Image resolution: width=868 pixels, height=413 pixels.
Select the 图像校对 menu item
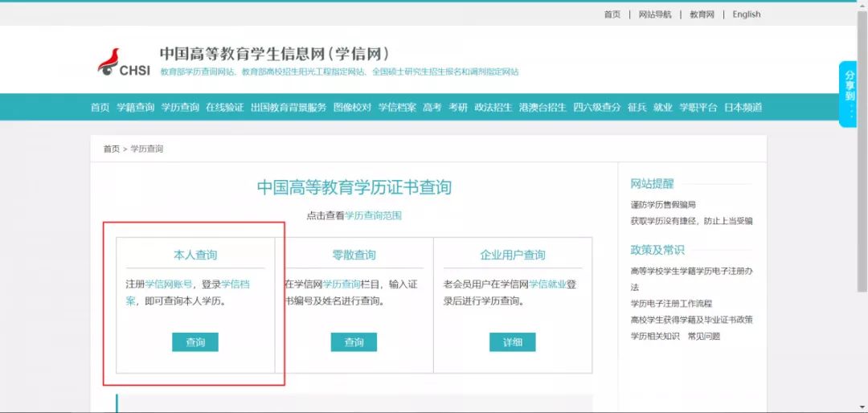coord(353,108)
